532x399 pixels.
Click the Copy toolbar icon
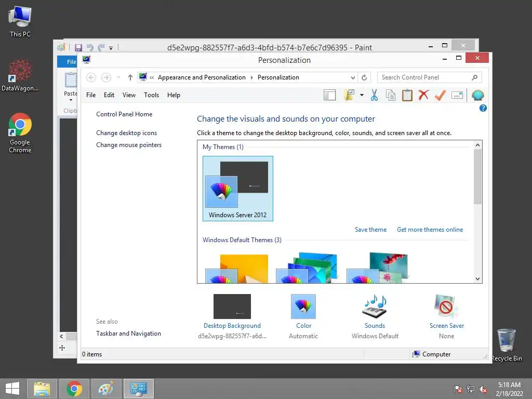391,96
